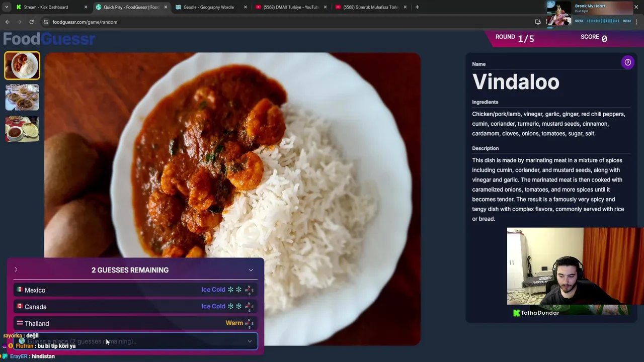This screenshot has width=644, height=362.
Task: Open the purple help question-mark icon
Action: click(627, 62)
